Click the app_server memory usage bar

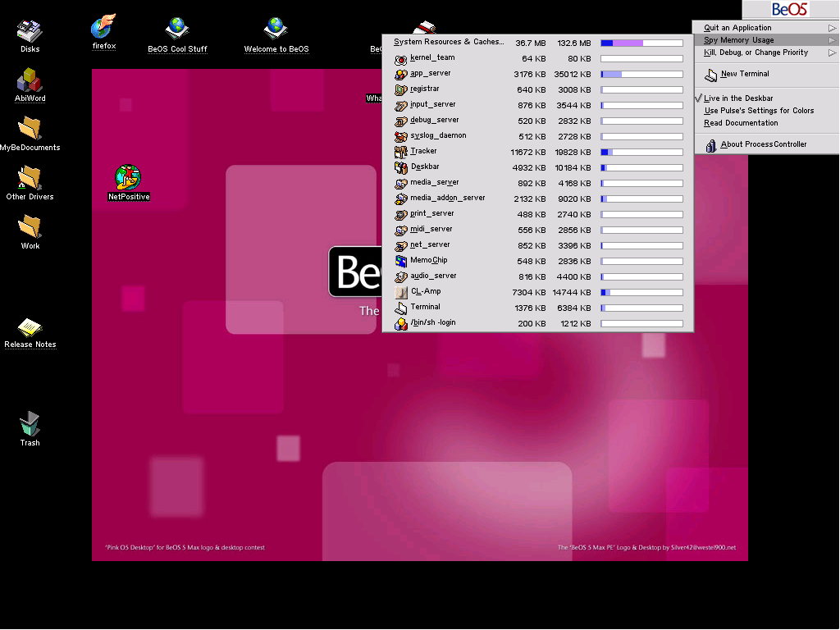641,75
